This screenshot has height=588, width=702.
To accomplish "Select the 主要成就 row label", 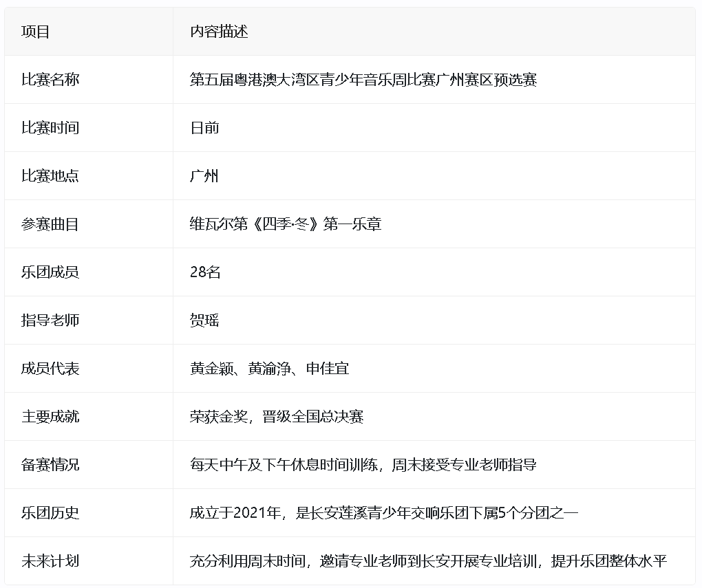I will 50,417.
